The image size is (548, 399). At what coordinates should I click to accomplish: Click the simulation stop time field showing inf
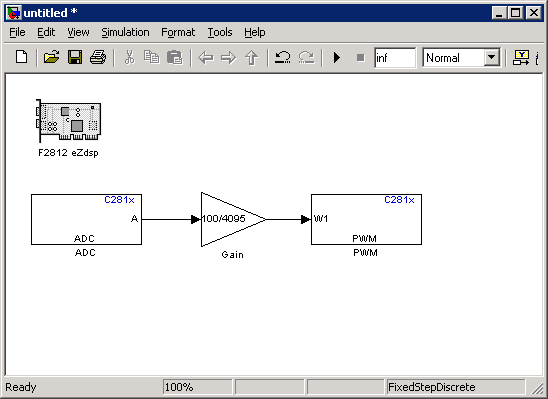pyautogui.click(x=395, y=58)
